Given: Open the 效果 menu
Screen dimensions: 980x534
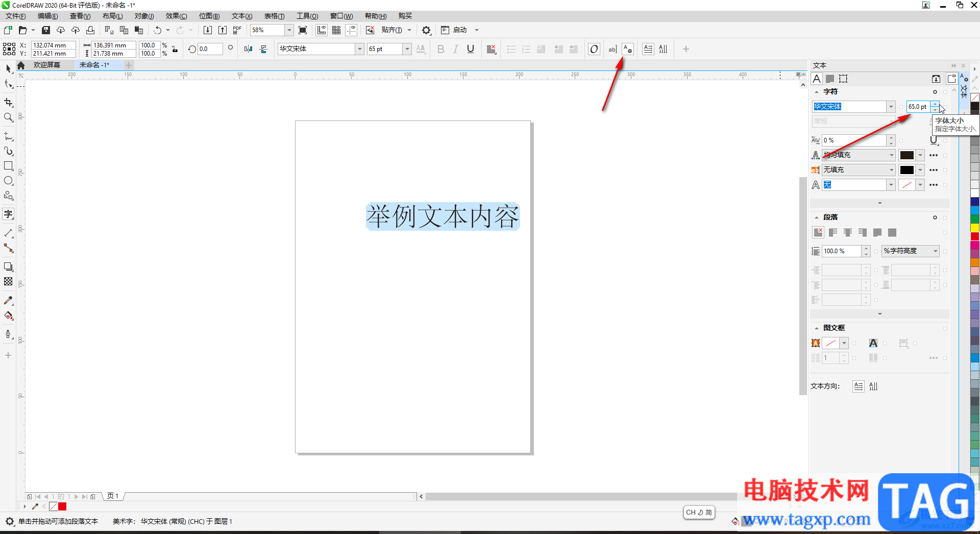Looking at the screenshot, I should pyautogui.click(x=176, y=16).
